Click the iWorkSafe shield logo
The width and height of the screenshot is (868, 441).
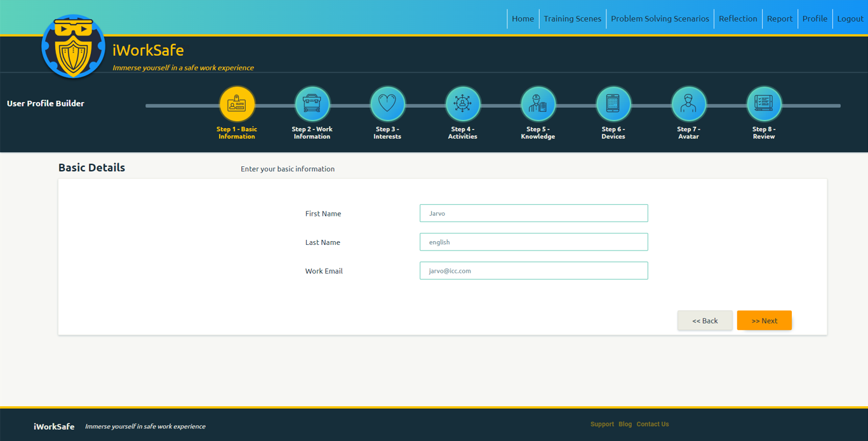coord(73,48)
